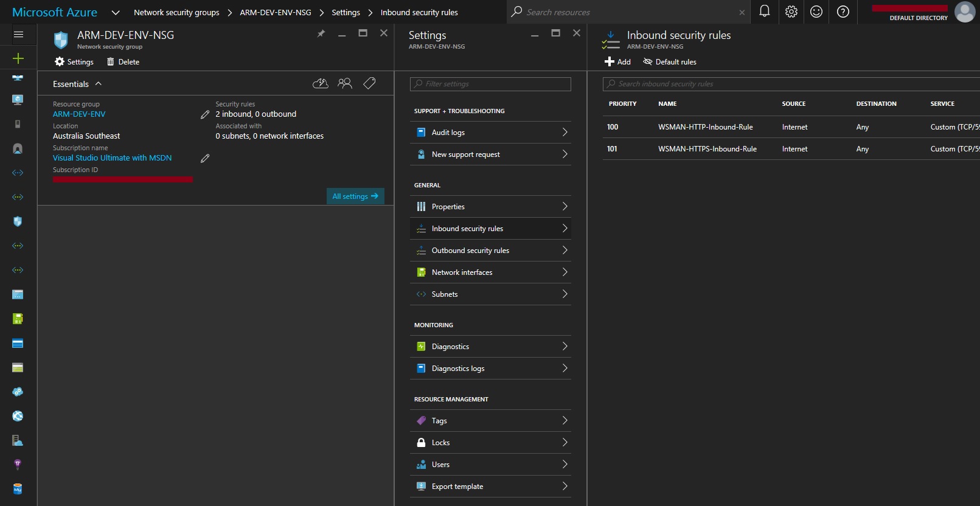Click the SQL database icon in left sidebar
Screen dimensions: 980x506
[18, 489]
